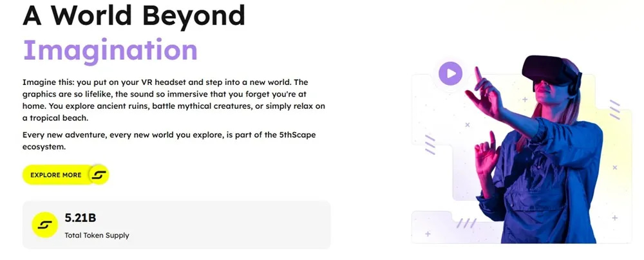Select the 5.21B supply figure
644x260 pixels.
tap(80, 218)
